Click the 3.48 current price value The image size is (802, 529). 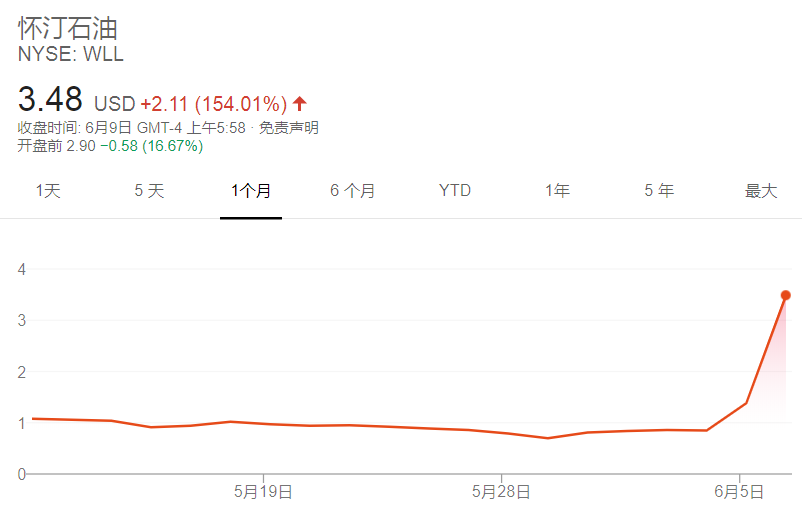(x=50, y=101)
